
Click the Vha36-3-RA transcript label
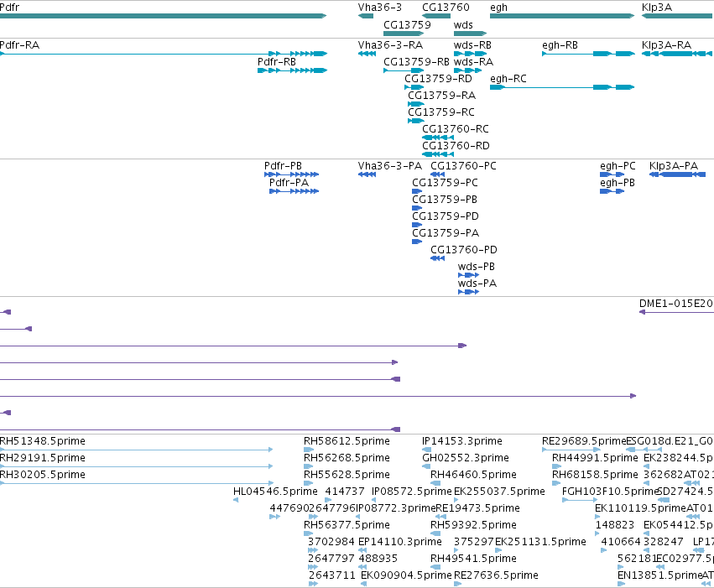pyautogui.click(x=390, y=45)
